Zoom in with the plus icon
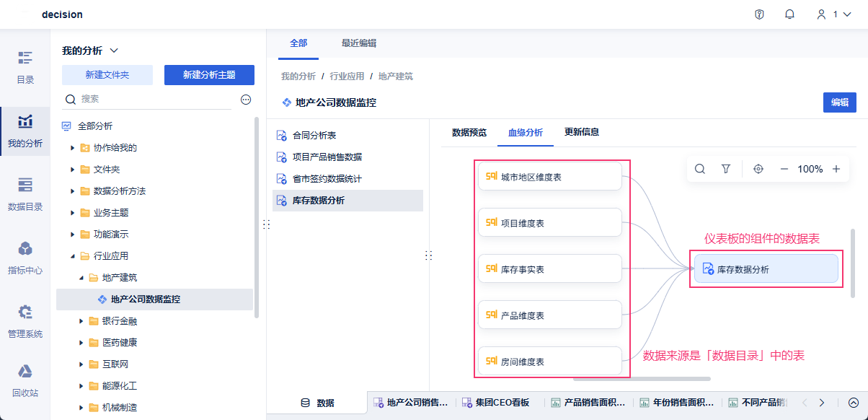Screen dimensions: 868x420 (x=836, y=169)
